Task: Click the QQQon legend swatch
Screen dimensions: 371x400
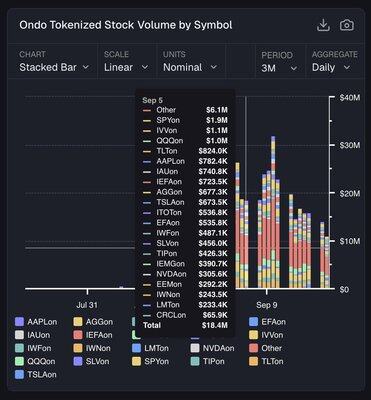Action: 20,361
